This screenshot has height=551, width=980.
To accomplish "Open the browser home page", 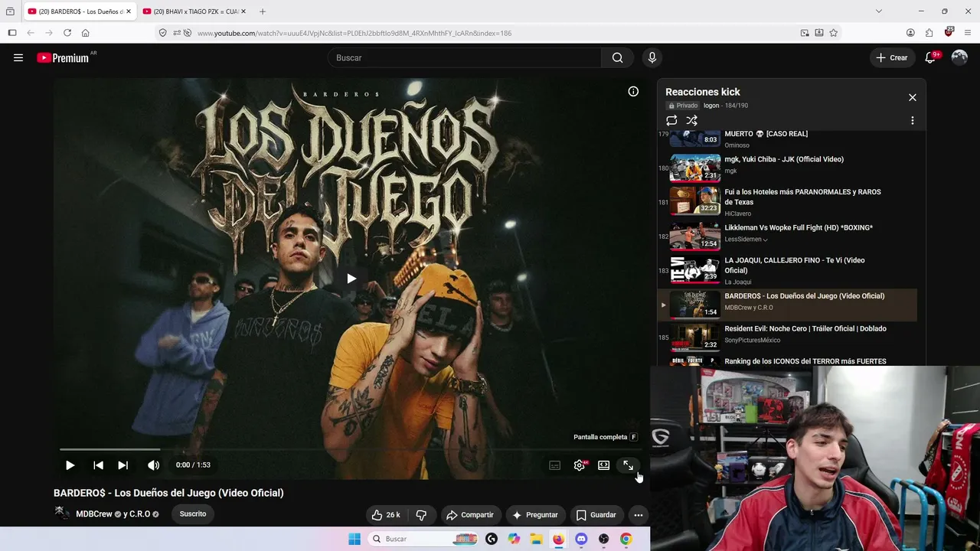I will coord(85,33).
